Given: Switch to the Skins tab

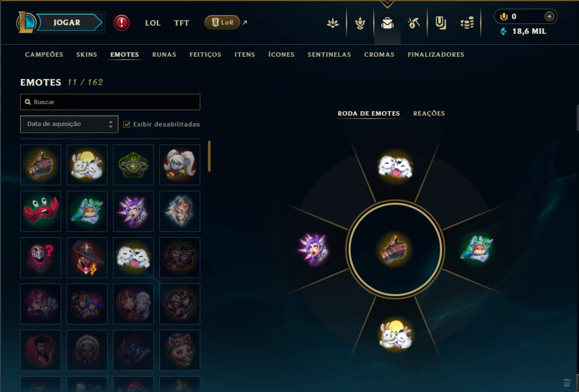Looking at the screenshot, I should point(86,55).
